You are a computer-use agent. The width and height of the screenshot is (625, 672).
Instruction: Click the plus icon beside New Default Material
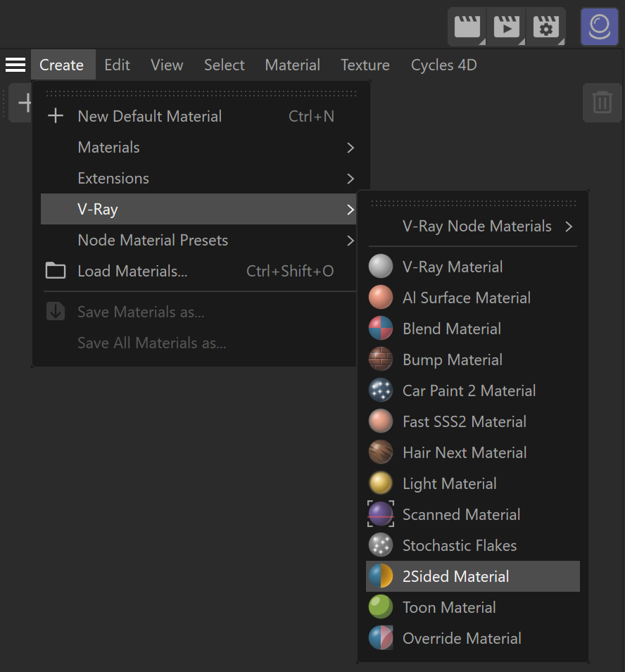click(56, 115)
